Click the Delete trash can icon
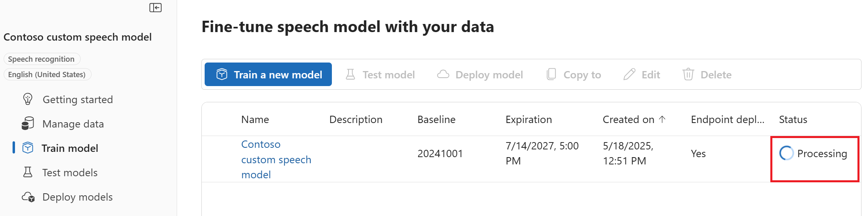Viewport: 868px width, 216px height. tap(688, 75)
